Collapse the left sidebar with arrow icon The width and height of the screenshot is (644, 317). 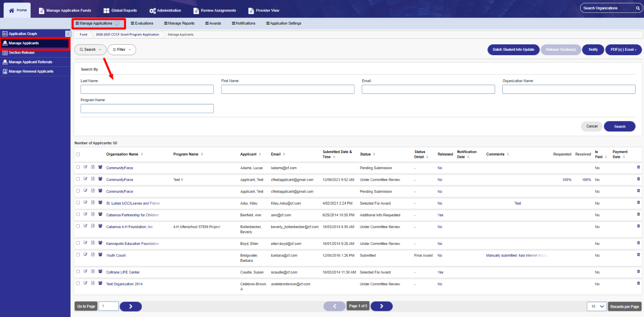[x=68, y=34]
